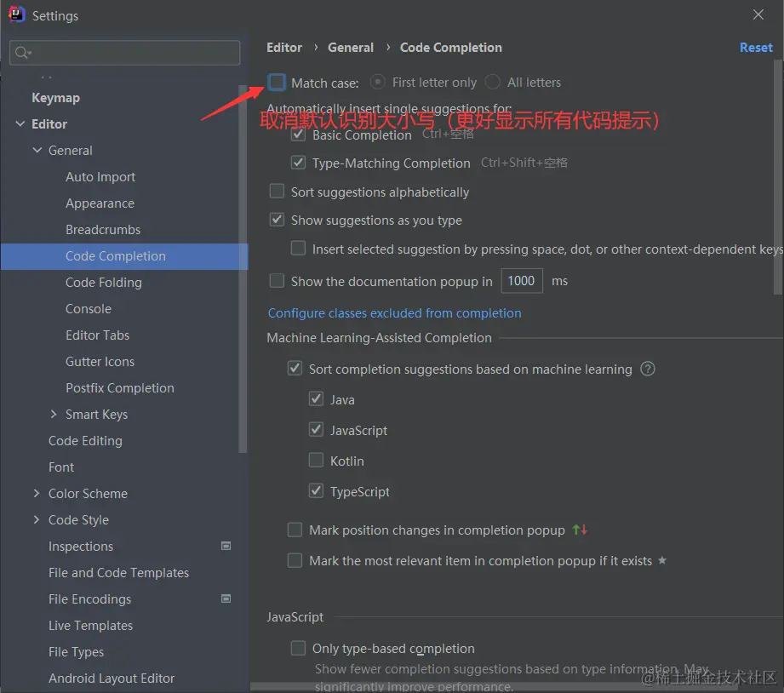784x693 pixels.
Task: Expand the Code Style node
Action: click(37, 519)
